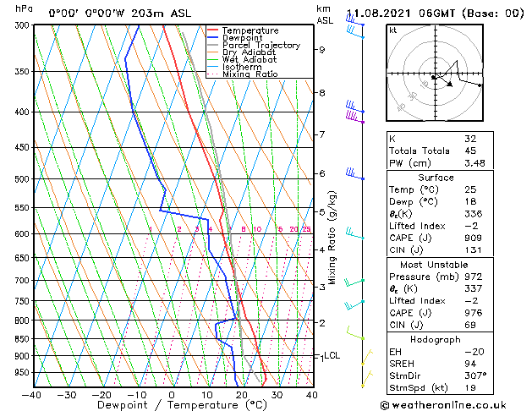Click the Totals Totals value 45
Viewport: 532px width, 411px height.
click(470, 151)
